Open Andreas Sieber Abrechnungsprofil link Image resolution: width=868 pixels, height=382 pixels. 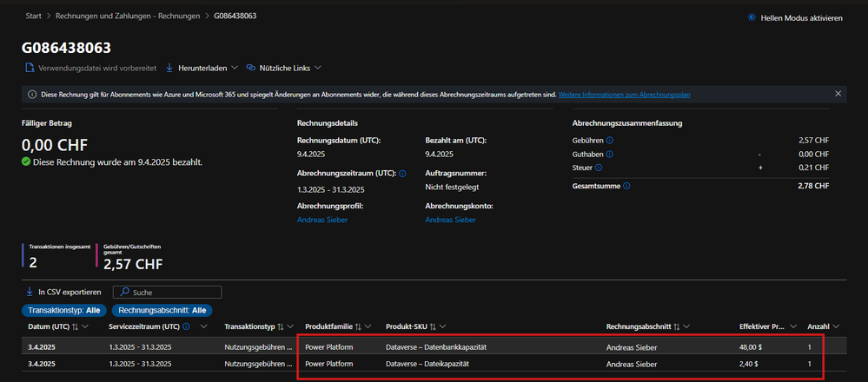[x=322, y=220]
